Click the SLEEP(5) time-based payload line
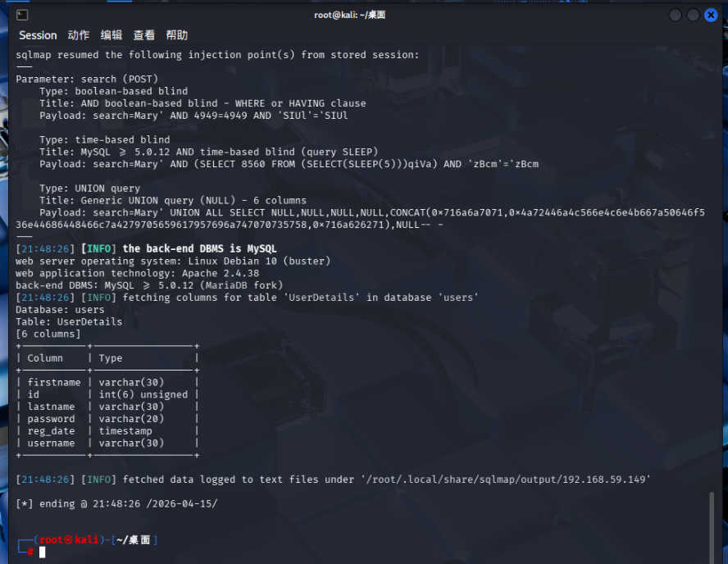 point(289,164)
